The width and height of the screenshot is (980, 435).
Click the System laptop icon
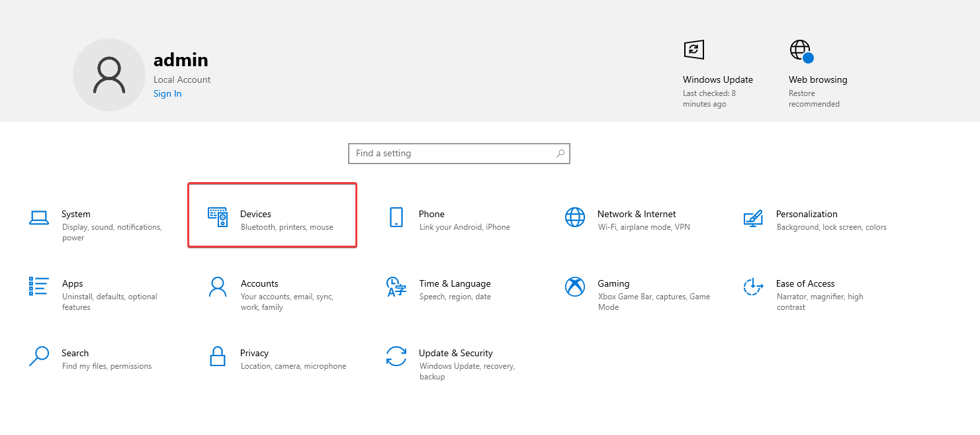39,218
